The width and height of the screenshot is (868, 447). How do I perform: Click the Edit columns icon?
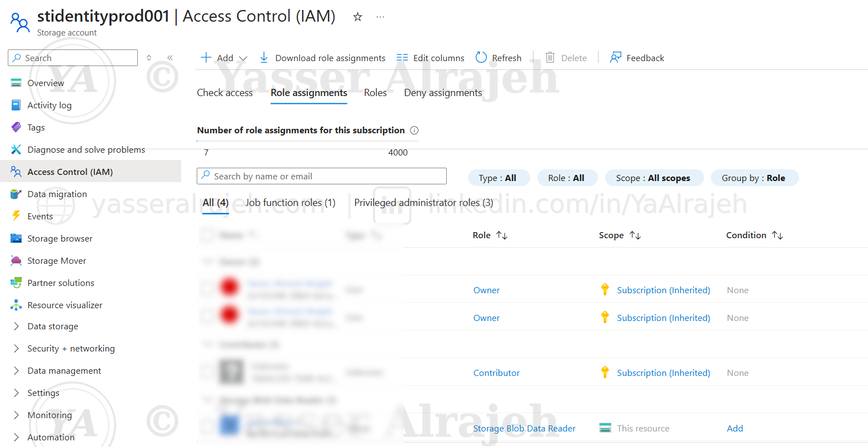tap(402, 58)
